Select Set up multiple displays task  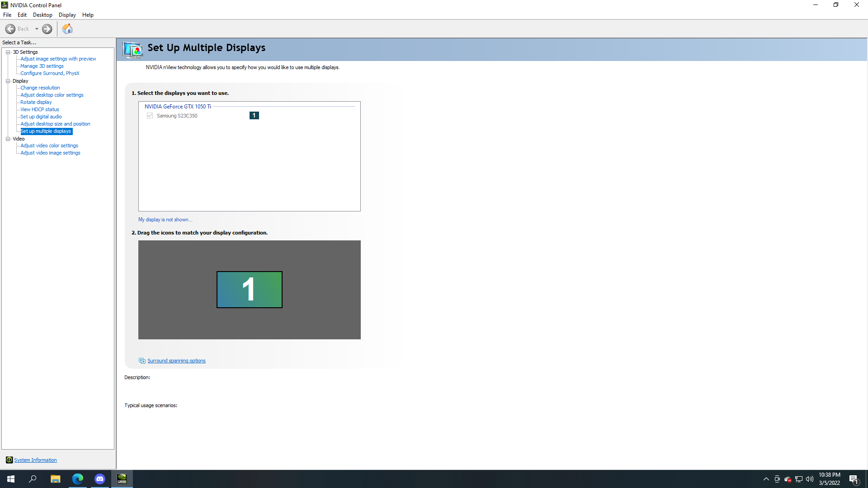coord(46,131)
